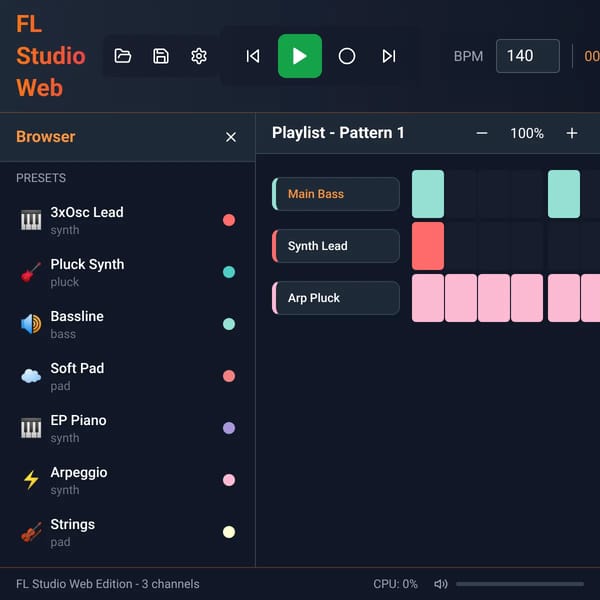Click the Playlist - Pattern 1 title
The image size is (600, 600).
338,133
